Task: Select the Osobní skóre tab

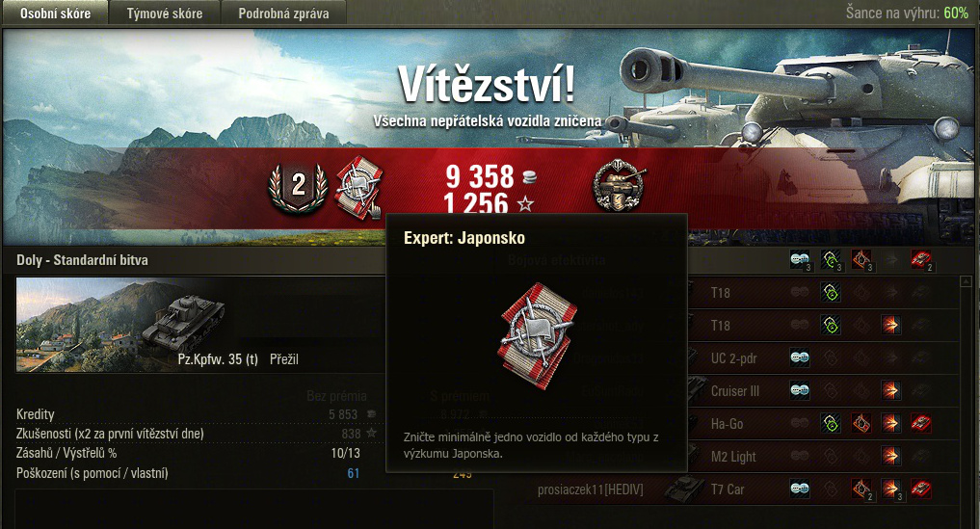Action: (55, 13)
